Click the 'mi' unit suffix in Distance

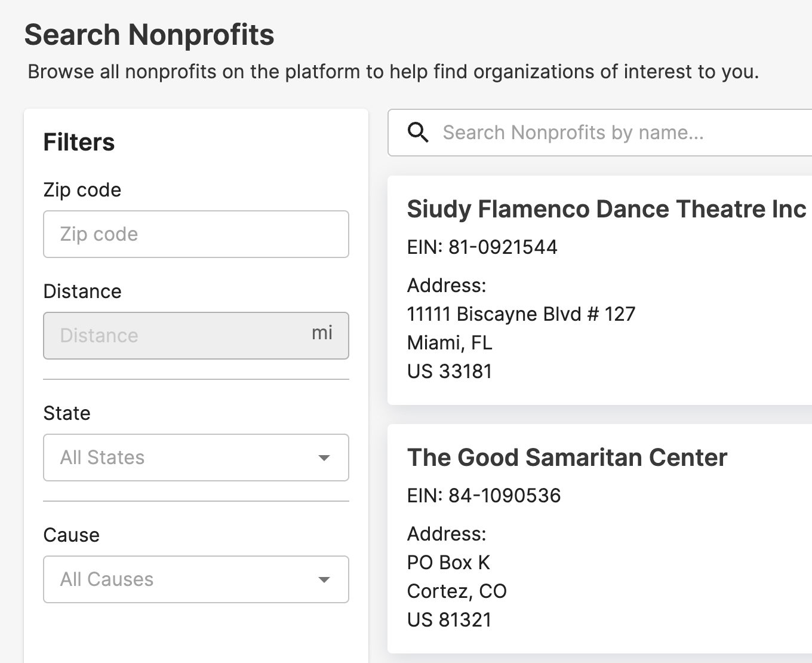322,333
